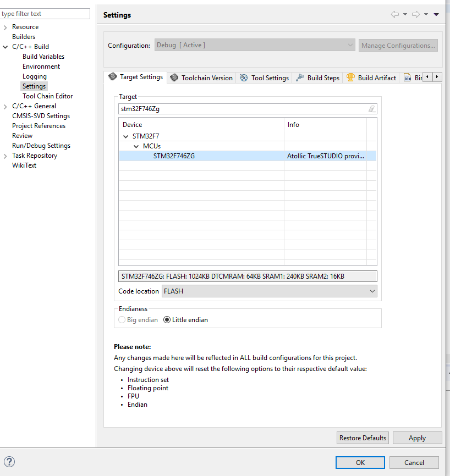The image size is (450, 476).
Task: Select the Big endian radio button
Action: click(x=122, y=320)
